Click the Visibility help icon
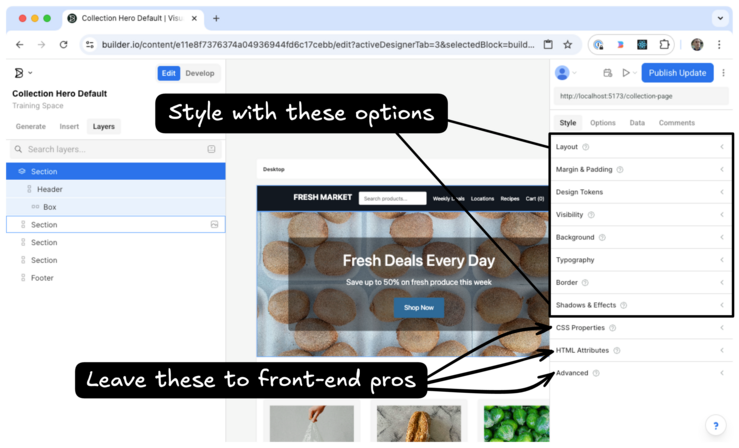 (x=591, y=215)
